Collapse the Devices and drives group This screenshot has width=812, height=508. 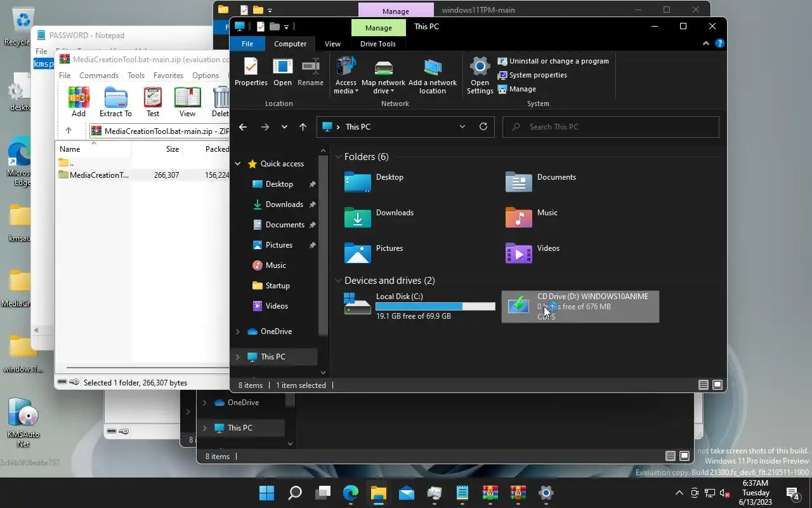click(x=339, y=281)
